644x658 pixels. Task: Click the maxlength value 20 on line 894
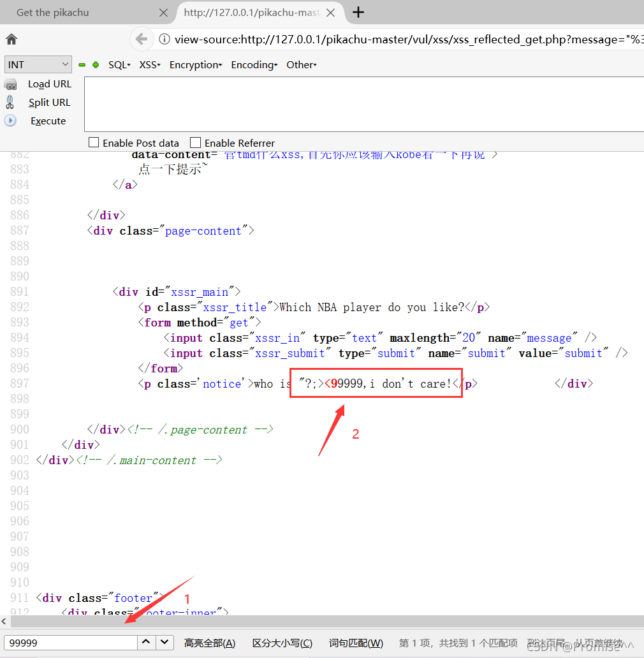click(x=469, y=338)
